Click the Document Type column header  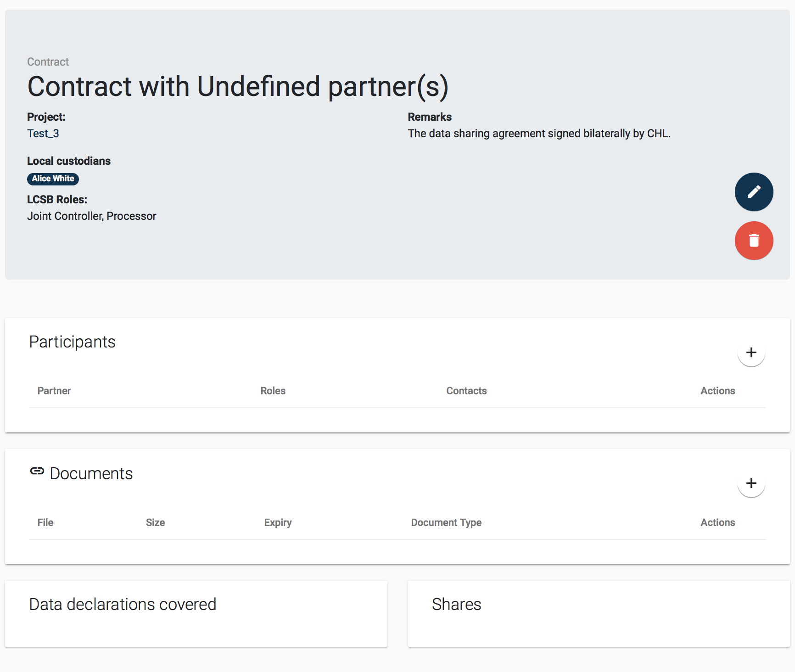tap(446, 523)
